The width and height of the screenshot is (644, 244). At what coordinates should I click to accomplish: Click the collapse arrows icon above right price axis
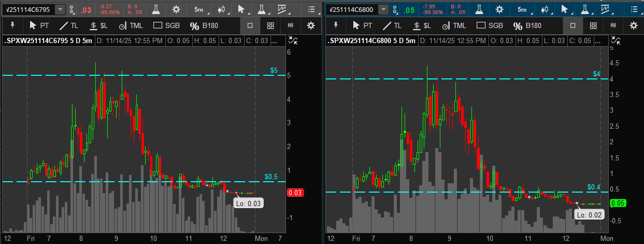click(x=616, y=40)
